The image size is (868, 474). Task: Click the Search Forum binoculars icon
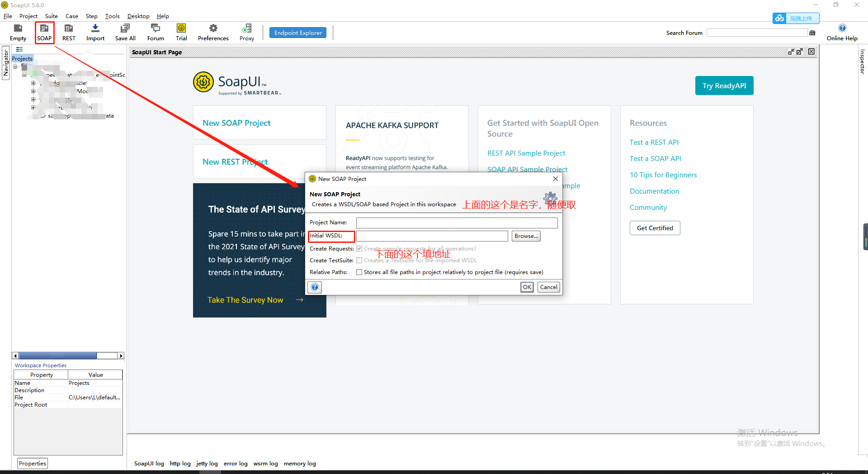[x=812, y=33]
